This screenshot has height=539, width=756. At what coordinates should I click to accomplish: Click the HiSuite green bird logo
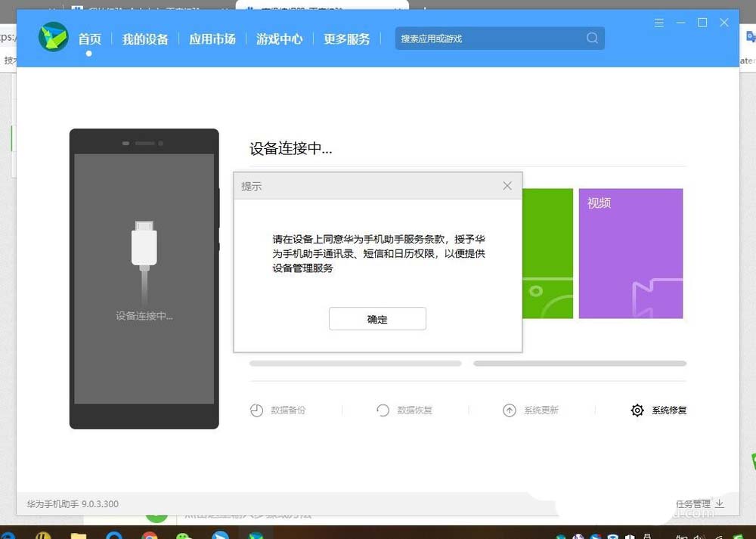coord(54,36)
